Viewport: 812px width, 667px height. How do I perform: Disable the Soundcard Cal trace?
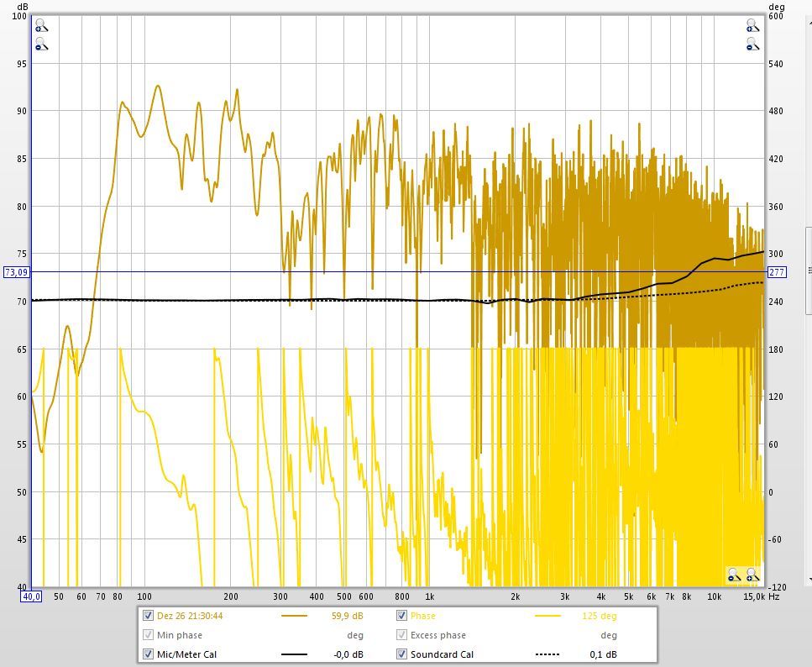click(x=402, y=654)
